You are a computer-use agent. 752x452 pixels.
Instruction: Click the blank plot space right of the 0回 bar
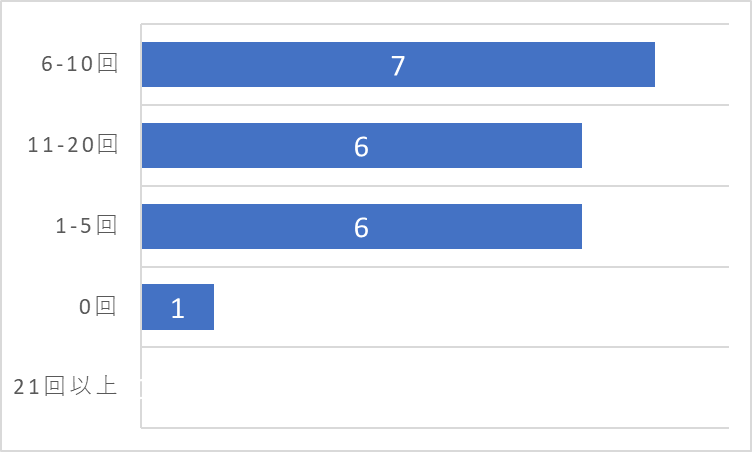click(x=471, y=307)
